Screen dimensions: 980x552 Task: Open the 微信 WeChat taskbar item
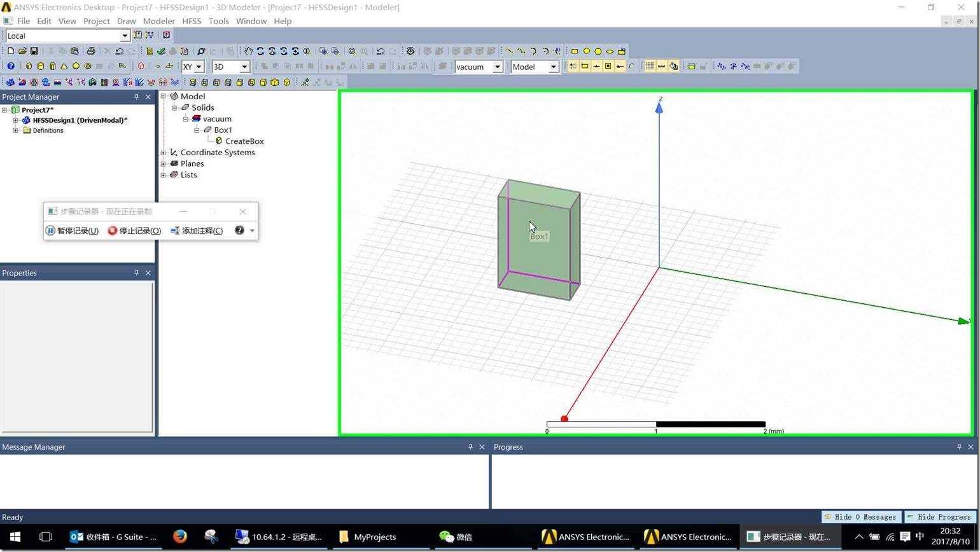click(457, 537)
